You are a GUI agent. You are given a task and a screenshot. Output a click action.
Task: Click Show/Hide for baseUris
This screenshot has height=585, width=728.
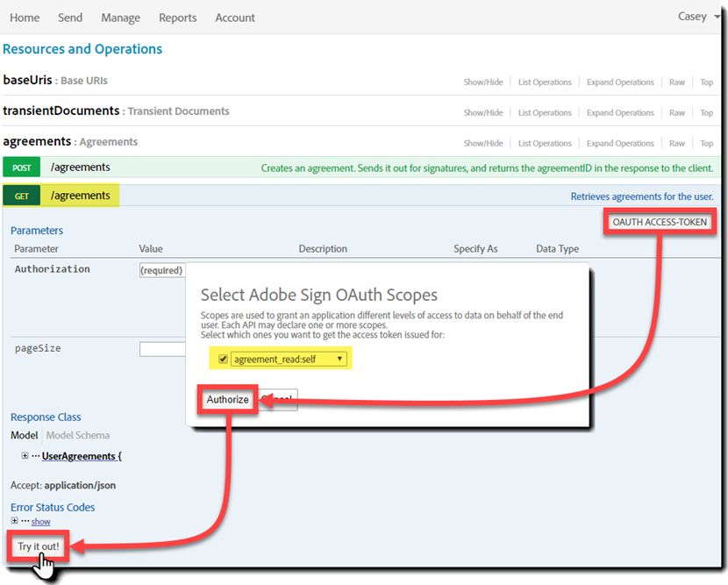pyautogui.click(x=483, y=82)
